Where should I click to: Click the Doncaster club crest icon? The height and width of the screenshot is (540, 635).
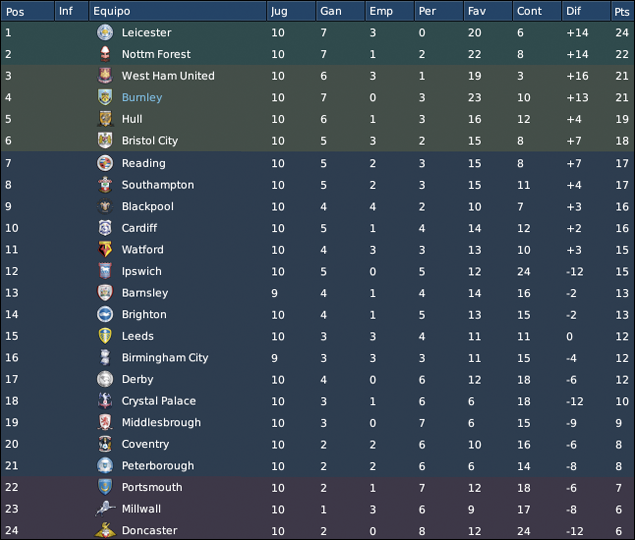coord(105,530)
